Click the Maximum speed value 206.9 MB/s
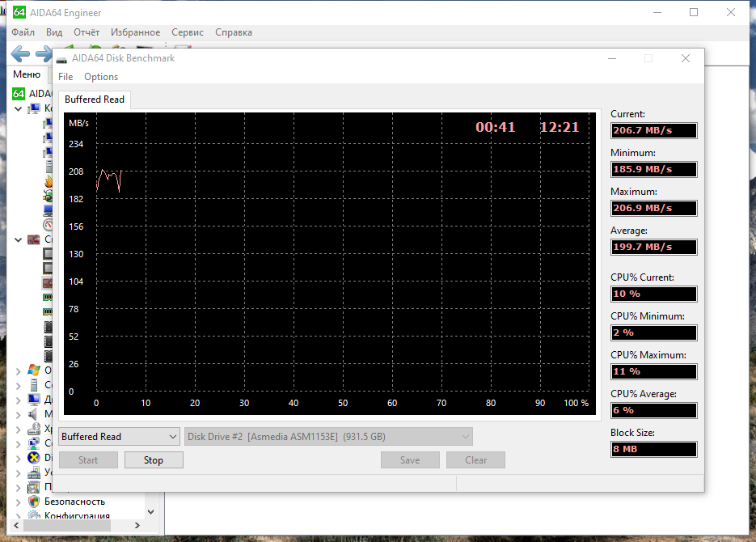 653,208
